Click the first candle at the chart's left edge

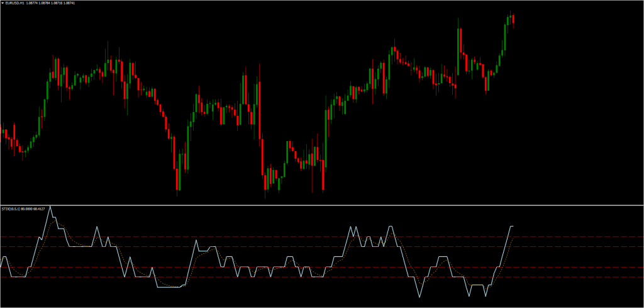3,134
